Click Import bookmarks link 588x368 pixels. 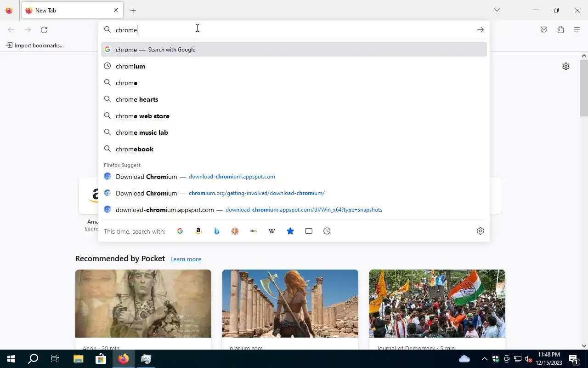coord(35,45)
